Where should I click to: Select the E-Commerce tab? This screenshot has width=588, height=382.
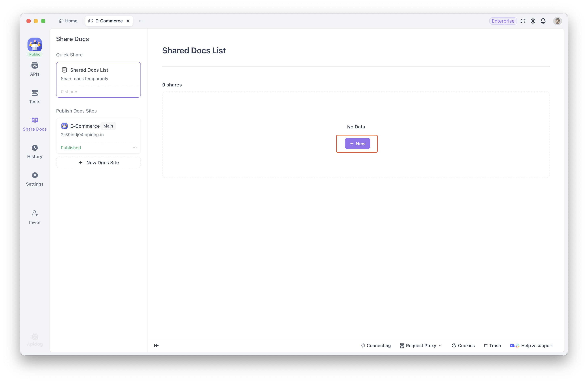pyautogui.click(x=109, y=21)
